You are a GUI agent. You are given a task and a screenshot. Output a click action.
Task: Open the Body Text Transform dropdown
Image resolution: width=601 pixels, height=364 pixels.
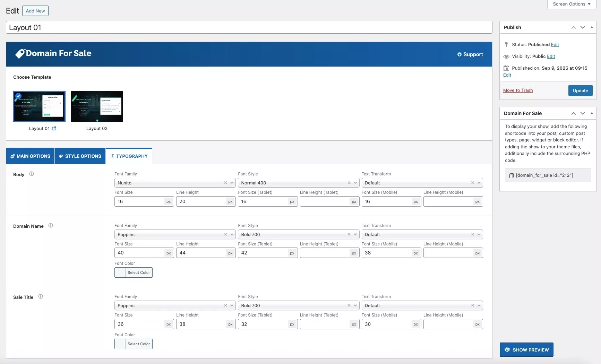click(479, 183)
